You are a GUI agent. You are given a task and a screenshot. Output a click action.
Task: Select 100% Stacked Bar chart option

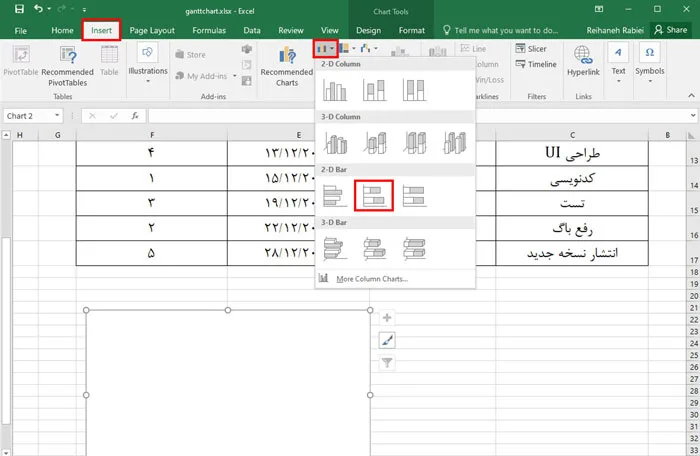click(411, 194)
